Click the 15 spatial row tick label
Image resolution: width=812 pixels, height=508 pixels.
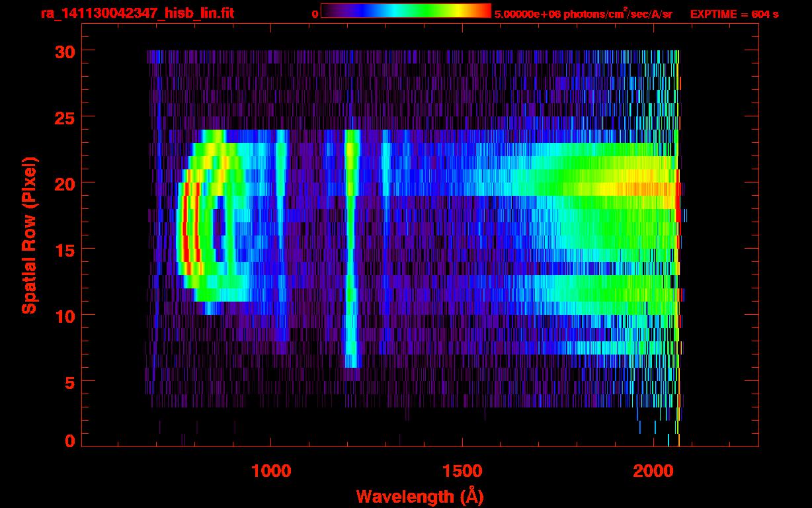pos(65,249)
